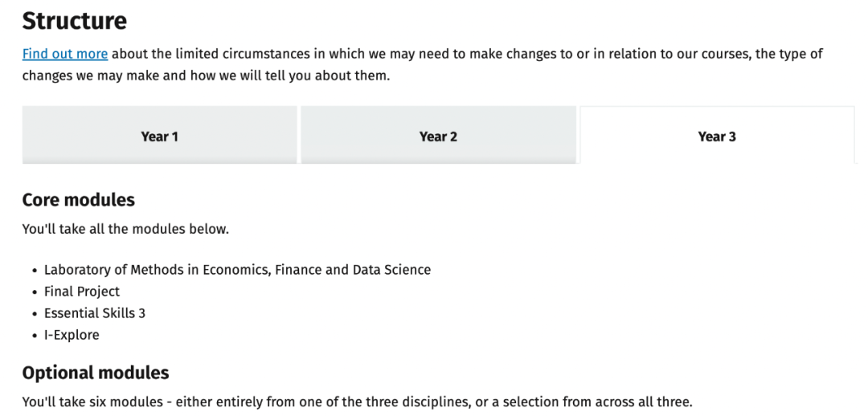868x416 pixels.
Task: Click the "You'll take six modules" sentence
Action: pyautogui.click(x=357, y=402)
